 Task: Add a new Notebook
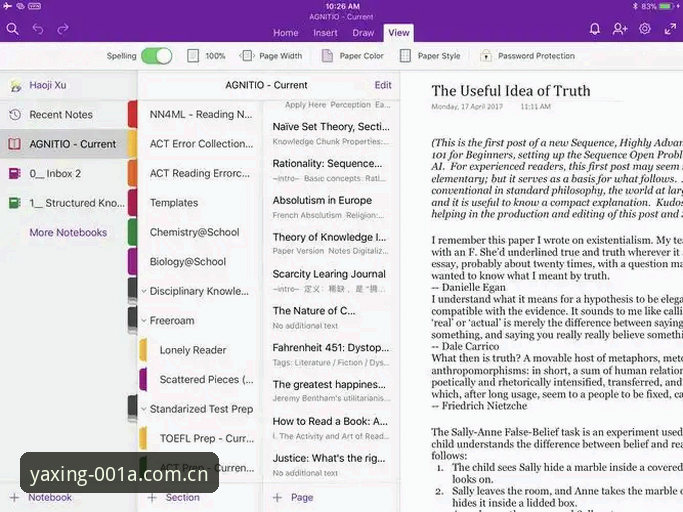point(41,497)
